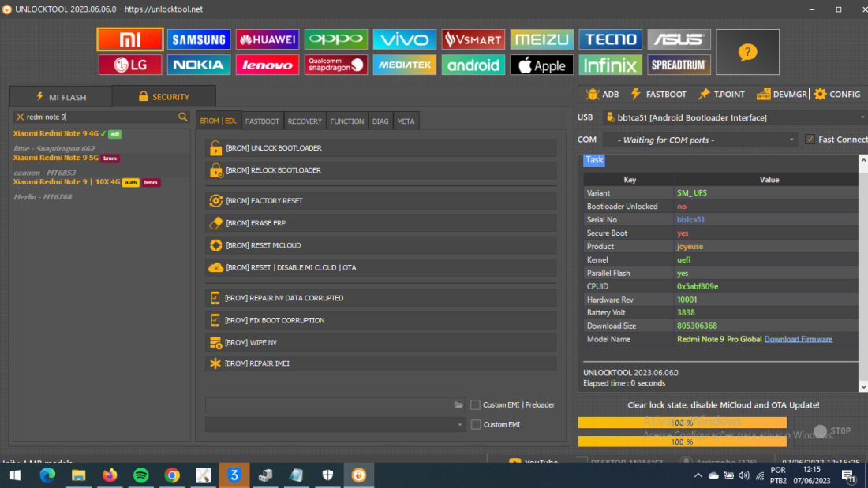868x488 pixels.
Task: Select the LG brand logo
Action: [x=130, y=65]
